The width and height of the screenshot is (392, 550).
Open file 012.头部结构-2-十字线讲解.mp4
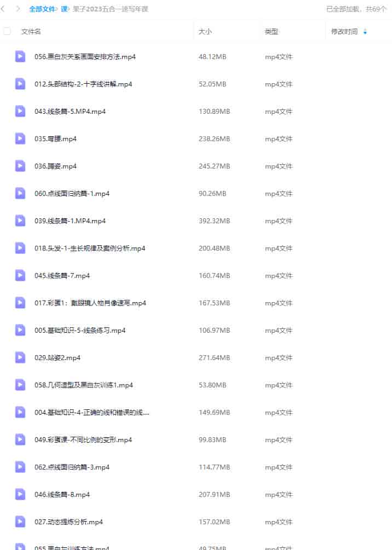[x=83, y=84]
